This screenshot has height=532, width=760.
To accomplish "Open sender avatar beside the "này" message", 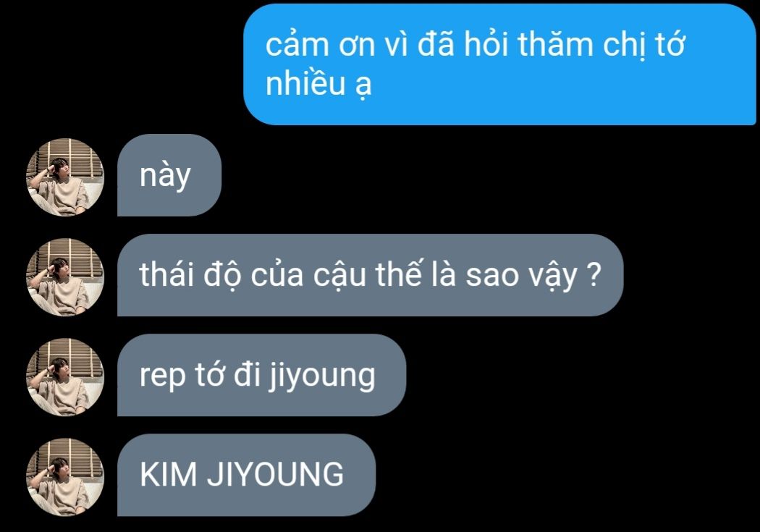I will (65, 177).
